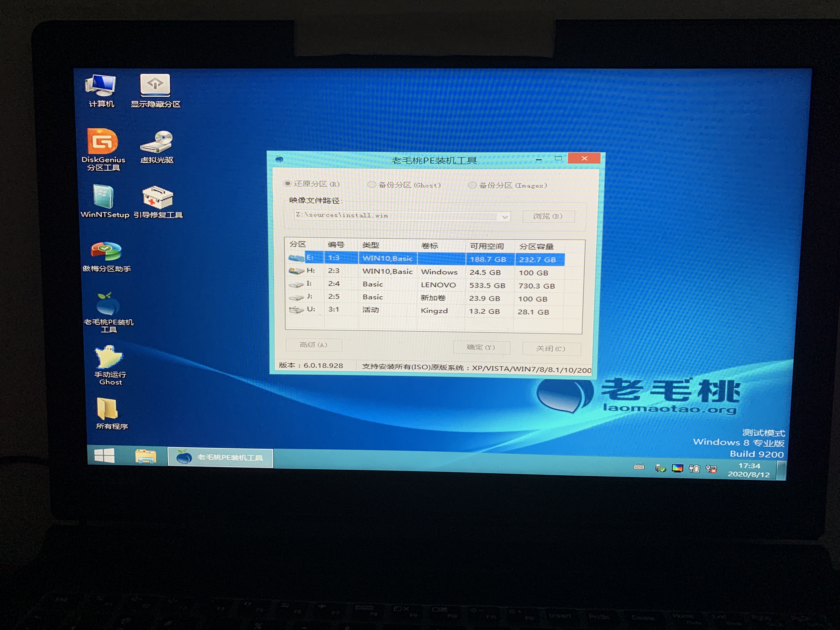Open 老毛桃PE装机工具 desktop icon
Viewport: 840px width, 630px height.
(x=109, y=312)
